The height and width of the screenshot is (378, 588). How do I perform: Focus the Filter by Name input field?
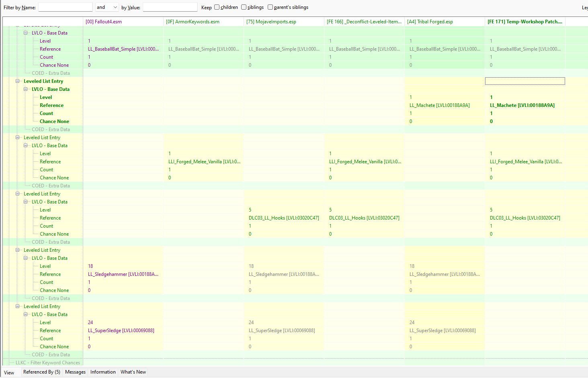[x=66, y=7]
